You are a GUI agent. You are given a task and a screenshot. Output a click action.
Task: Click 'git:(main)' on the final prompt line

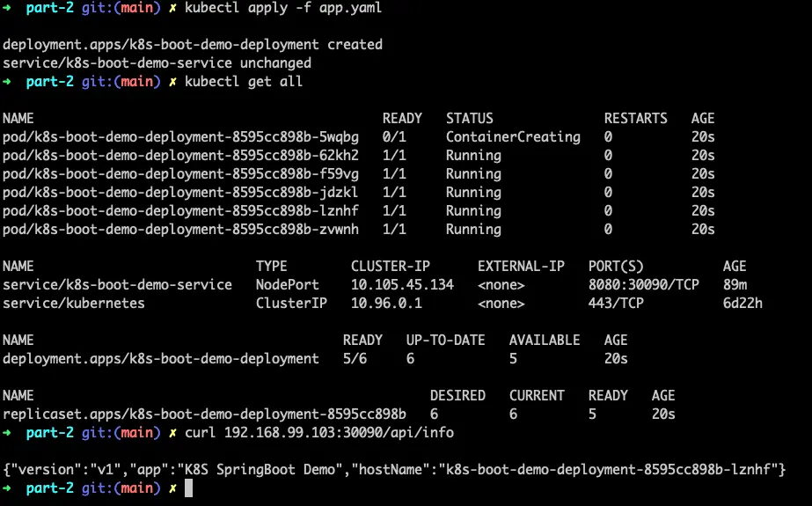click(121, 488)
